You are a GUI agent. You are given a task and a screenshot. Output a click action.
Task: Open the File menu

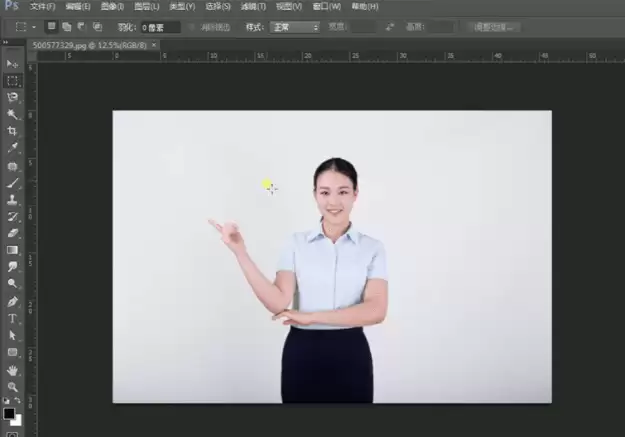(42, 6)
